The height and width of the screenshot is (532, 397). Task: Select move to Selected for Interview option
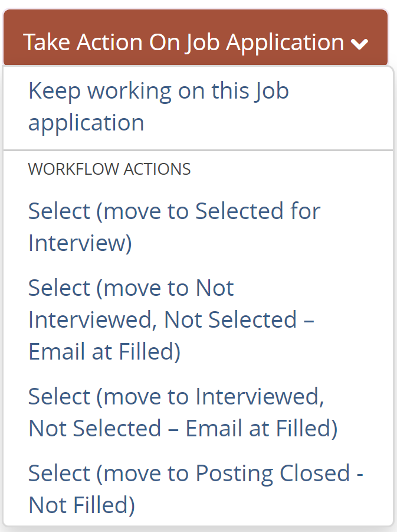pos(174,227)
